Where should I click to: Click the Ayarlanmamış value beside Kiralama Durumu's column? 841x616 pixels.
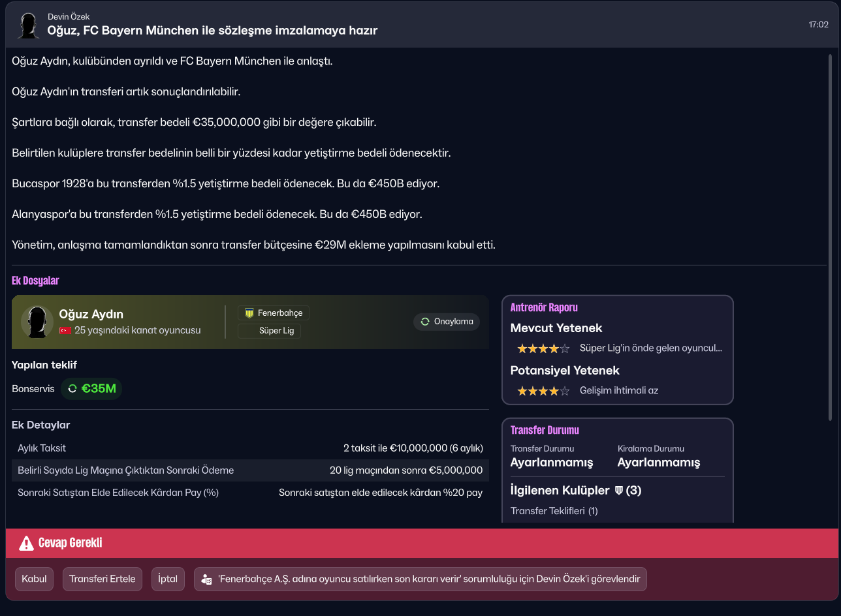click(552, 463)
